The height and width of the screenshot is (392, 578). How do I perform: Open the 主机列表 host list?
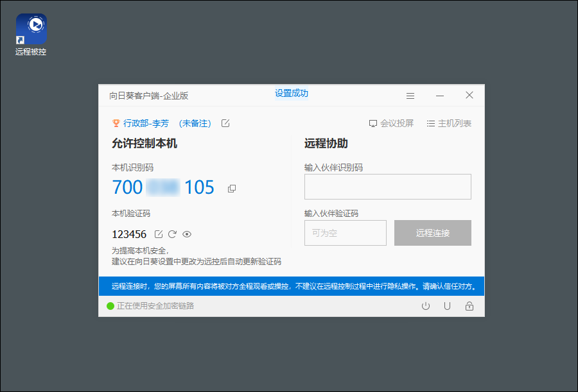(449, 123)
